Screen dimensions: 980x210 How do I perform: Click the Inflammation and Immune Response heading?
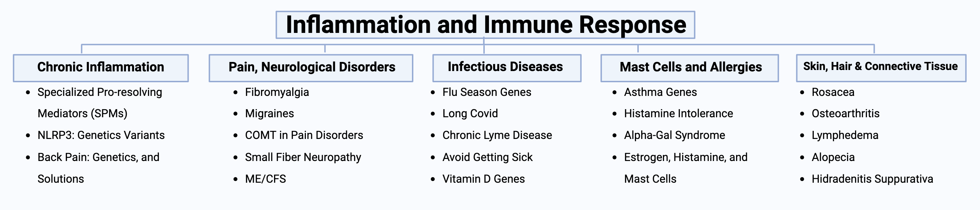point(485,25)
